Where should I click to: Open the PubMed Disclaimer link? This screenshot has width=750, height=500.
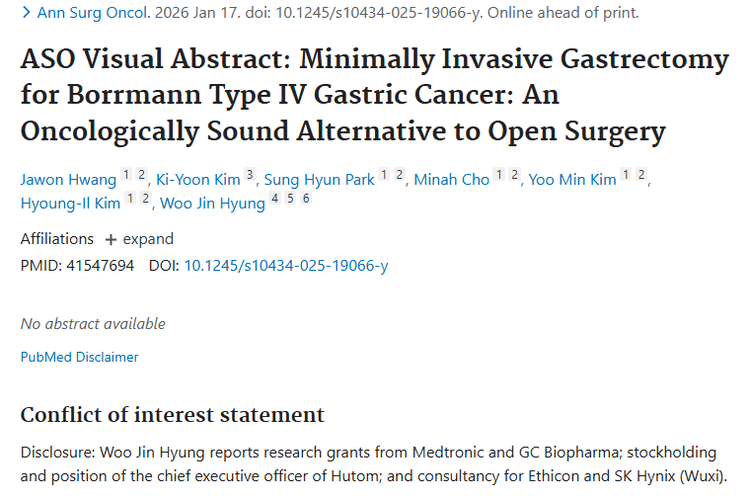(79, 357)
